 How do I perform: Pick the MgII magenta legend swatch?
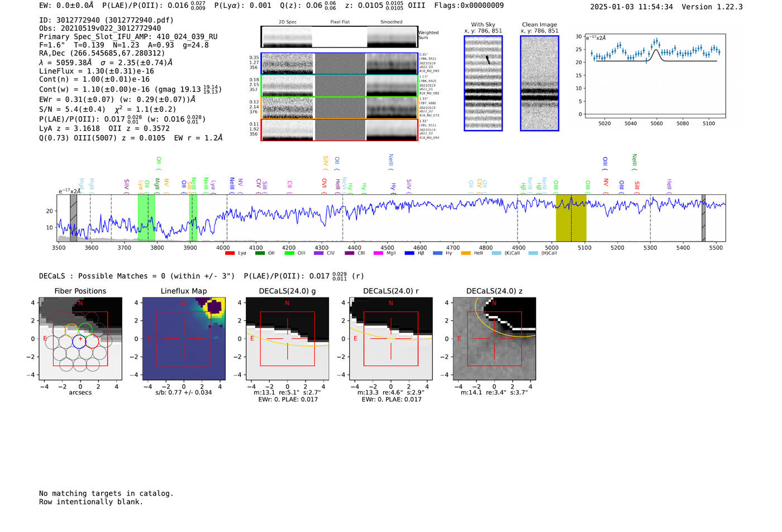[378, 253]
